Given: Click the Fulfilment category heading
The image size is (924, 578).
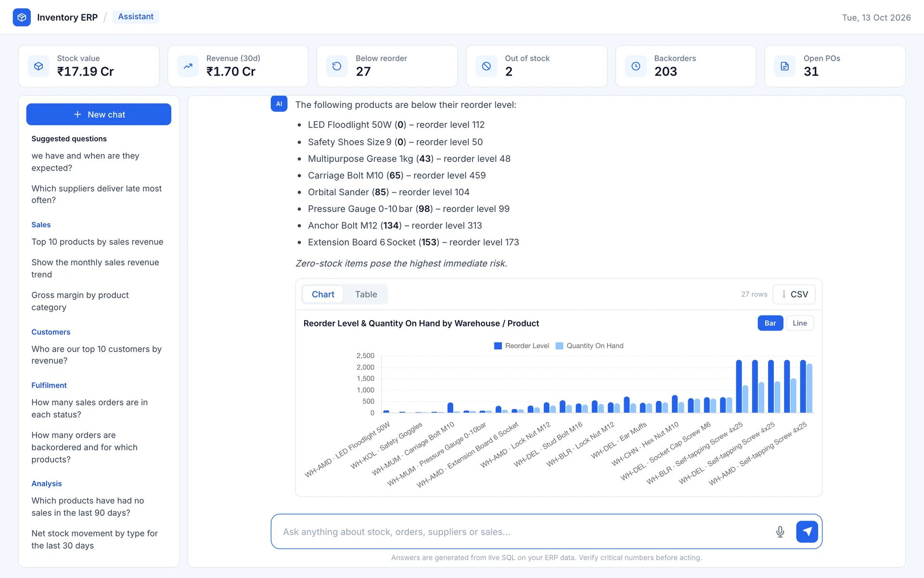Looking at the screenshot, I should (x=49, y=385).
